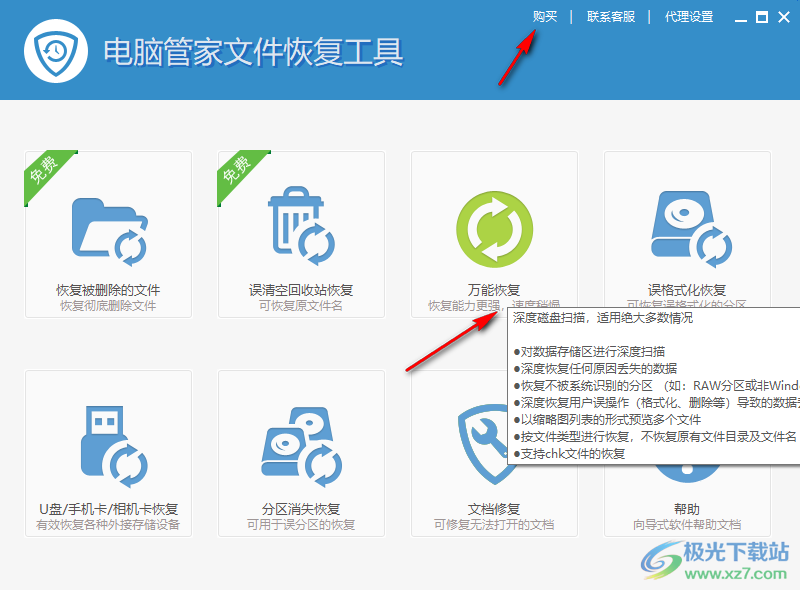
Task: Click the hard disk format recovery icon
Action: tap(691, 229)
